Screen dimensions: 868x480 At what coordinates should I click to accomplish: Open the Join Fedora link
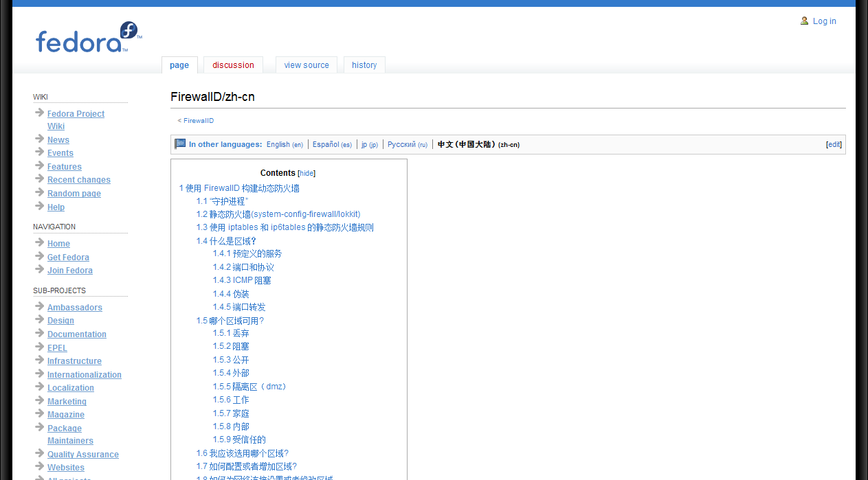point(70,271)
